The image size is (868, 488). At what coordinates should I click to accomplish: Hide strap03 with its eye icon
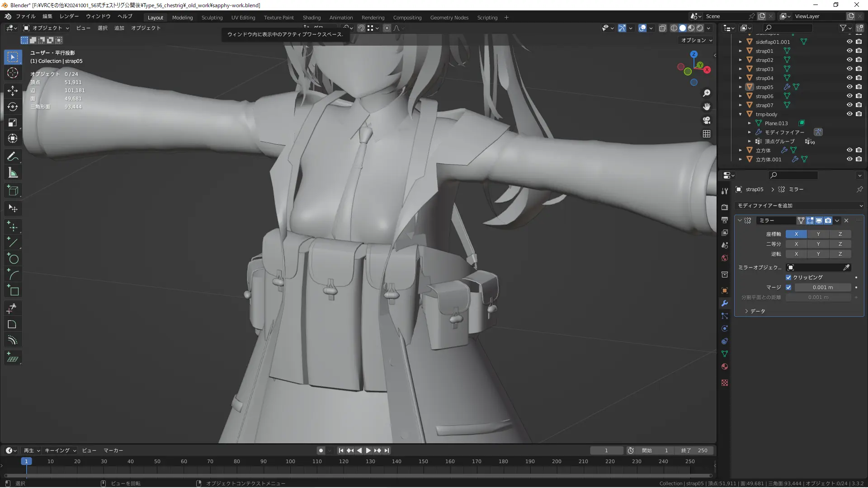849,69
